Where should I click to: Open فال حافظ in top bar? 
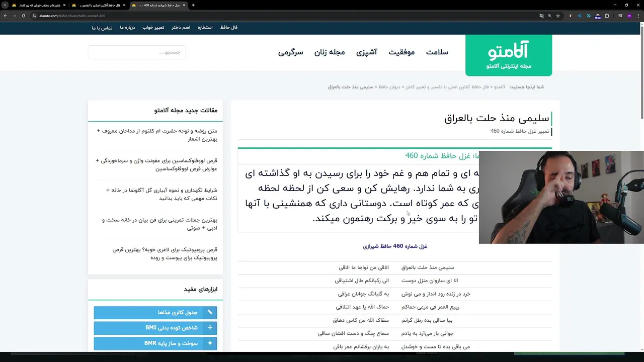coord(229,27)
